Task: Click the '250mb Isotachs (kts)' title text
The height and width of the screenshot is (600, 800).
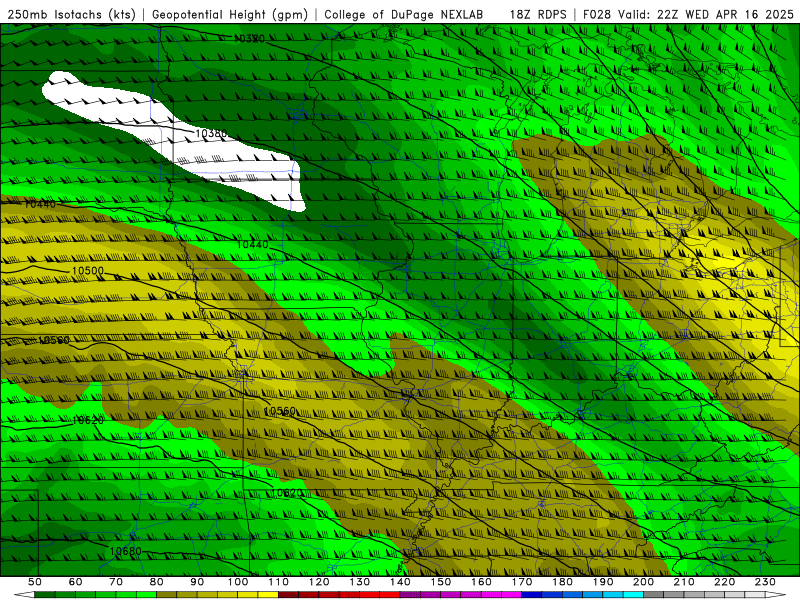Action: pyautogui.click(x=71, y=14)
